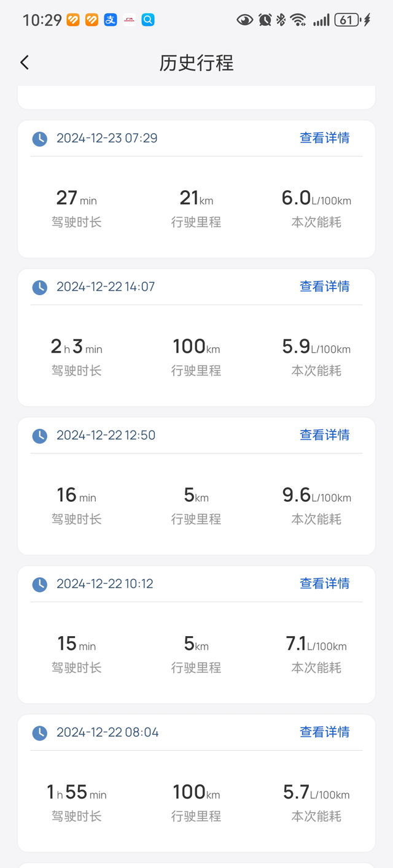Open details for the 2024-12-22 12:50 trip

pyautogui.click(x=324, y=435)
